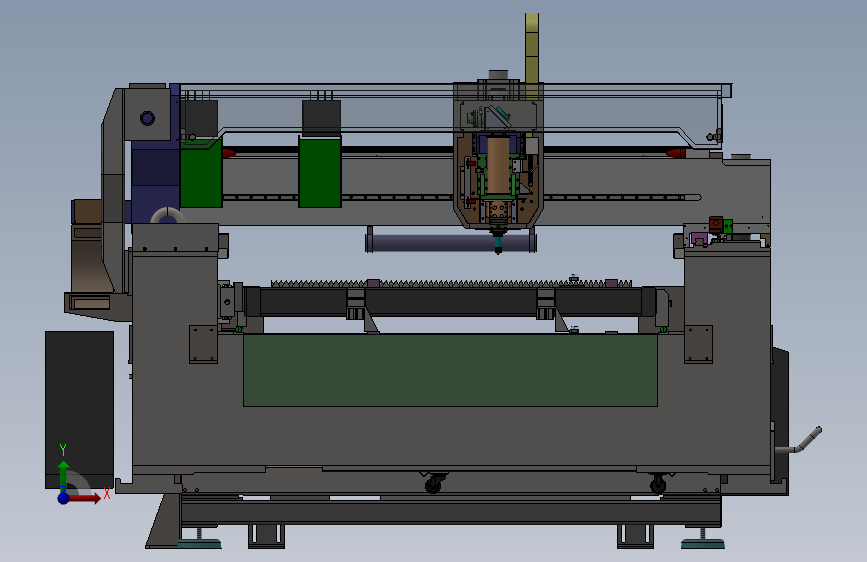Image resolution: width=867 pixels, height=562 pixels.
Task: Select the right teal leveling foot
Action: point(703,542)
